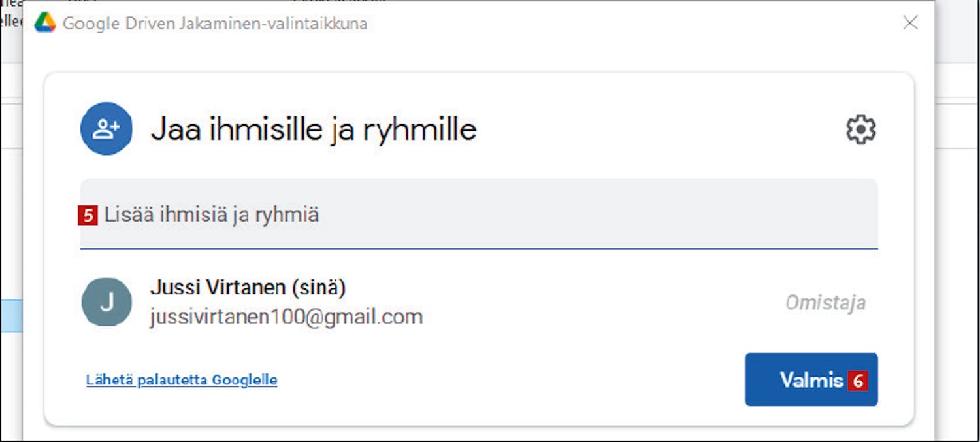Click the blue add-person icon

coord(106,129)
